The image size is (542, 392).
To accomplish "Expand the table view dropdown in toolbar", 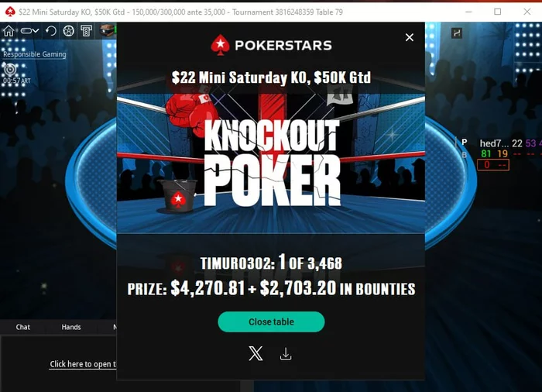I will coord(29,31).
